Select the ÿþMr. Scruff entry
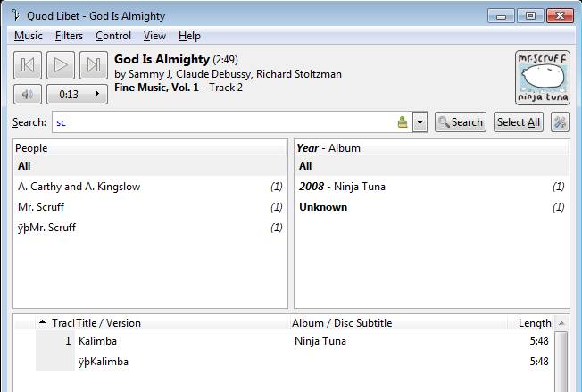582x392 pixels. pyautogui.click(x=150, y=227)
